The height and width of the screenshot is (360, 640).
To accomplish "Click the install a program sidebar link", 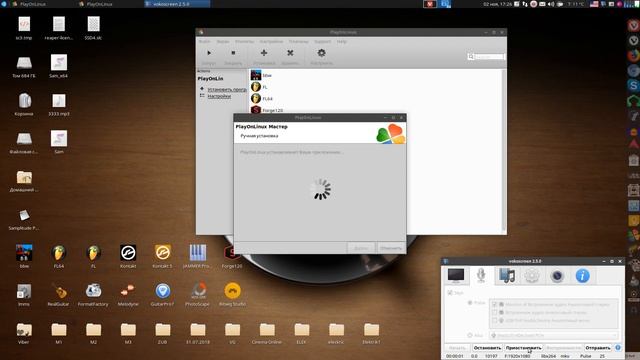I will click(227, 89).
